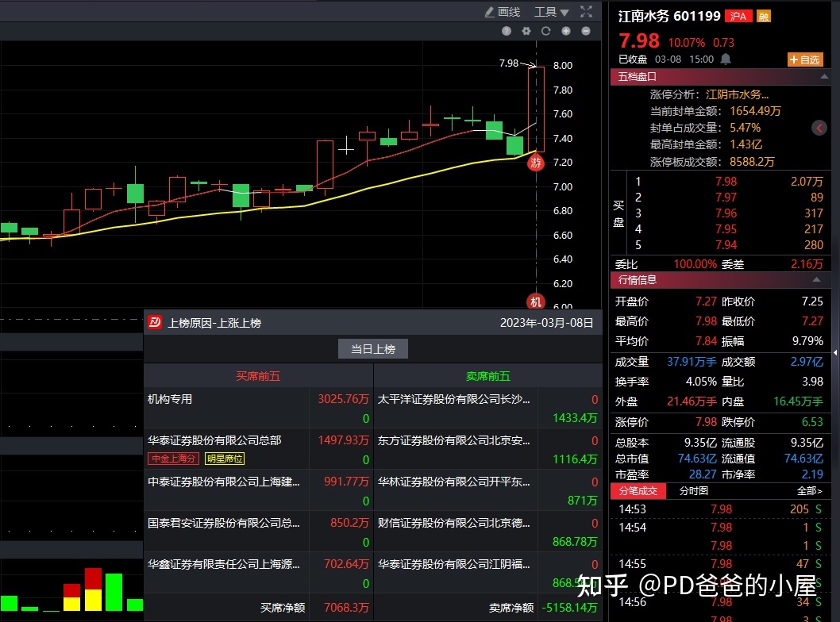
Task: Open chart help question-mark icon
Action: coord(507,31)
